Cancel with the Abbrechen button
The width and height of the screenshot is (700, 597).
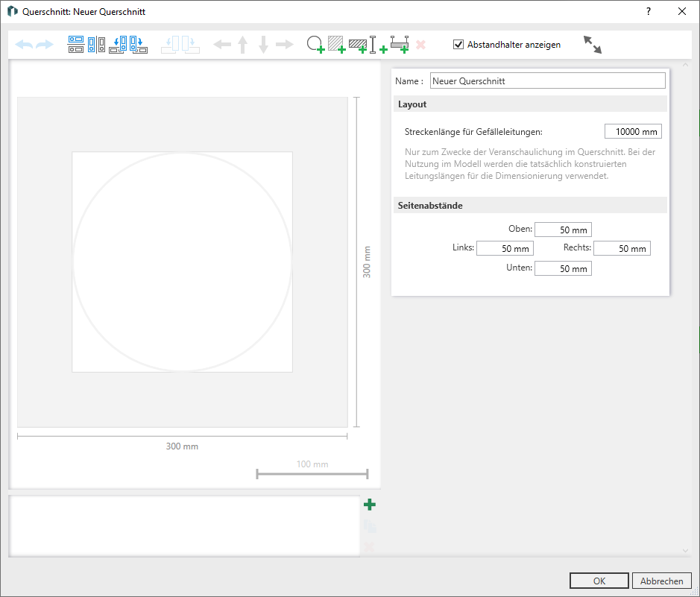pos(661,581)
